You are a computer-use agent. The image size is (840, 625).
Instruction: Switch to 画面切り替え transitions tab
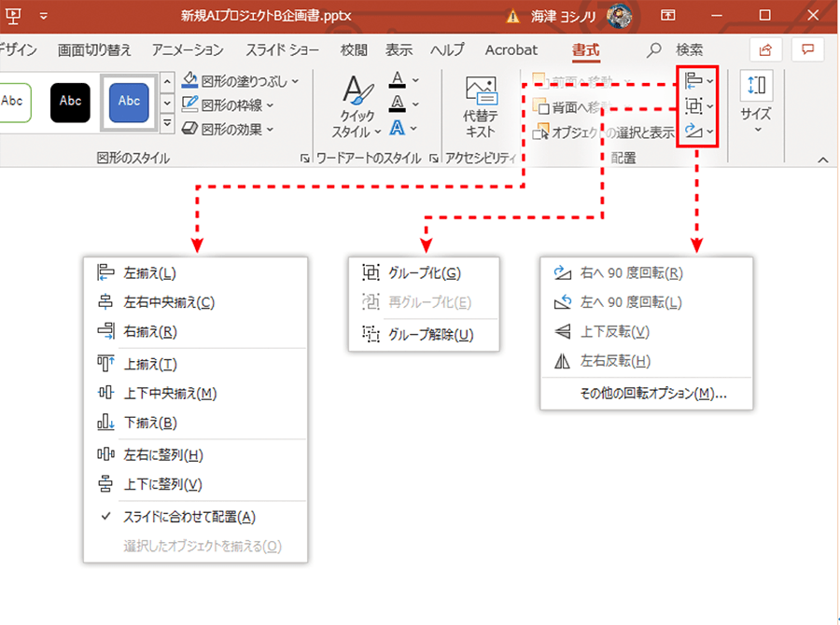point(94,49)
